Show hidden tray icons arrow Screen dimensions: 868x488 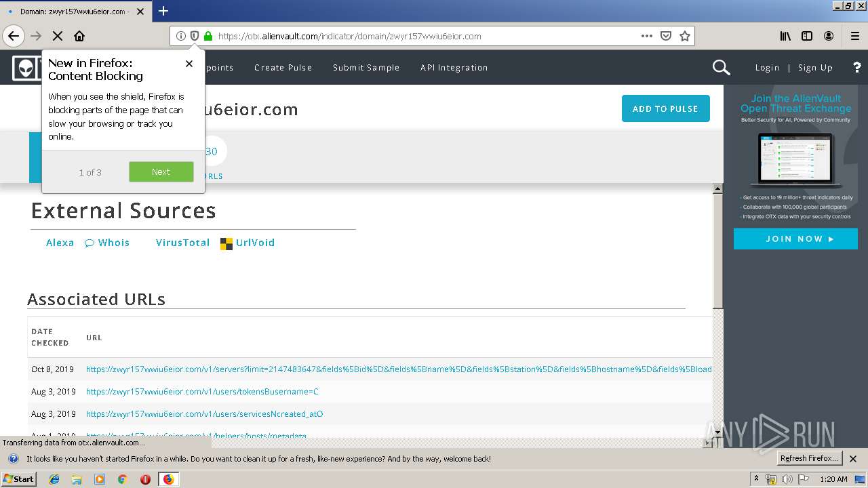click(756, 479)
